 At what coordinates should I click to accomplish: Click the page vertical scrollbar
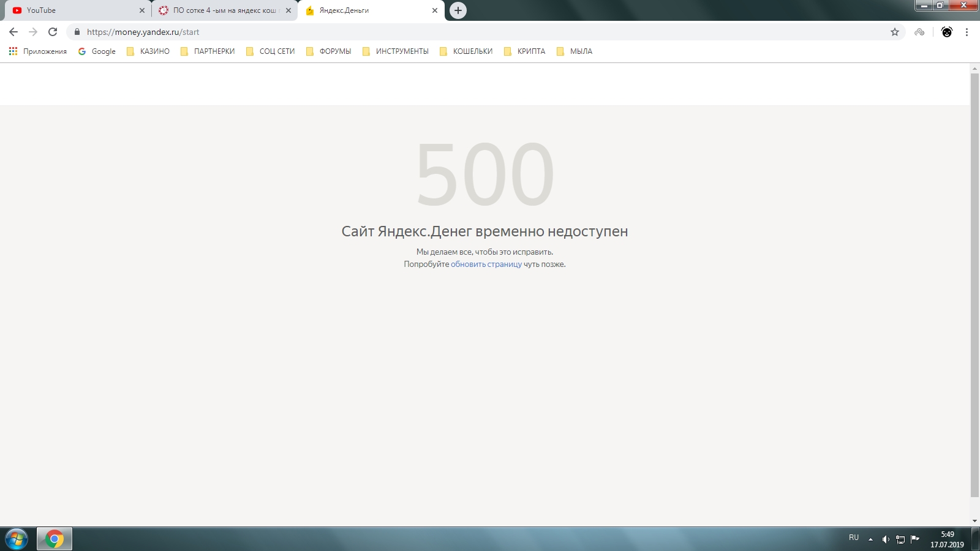click(974, 285)
